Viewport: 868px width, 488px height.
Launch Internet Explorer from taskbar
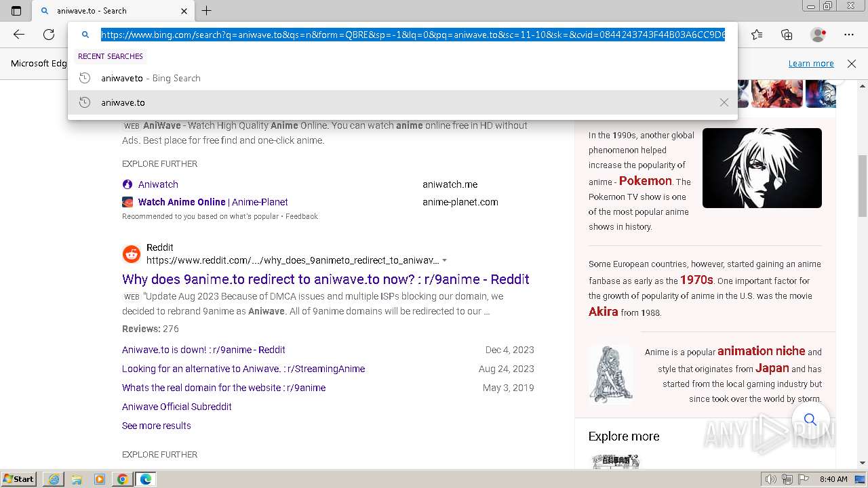pos(54,479)
